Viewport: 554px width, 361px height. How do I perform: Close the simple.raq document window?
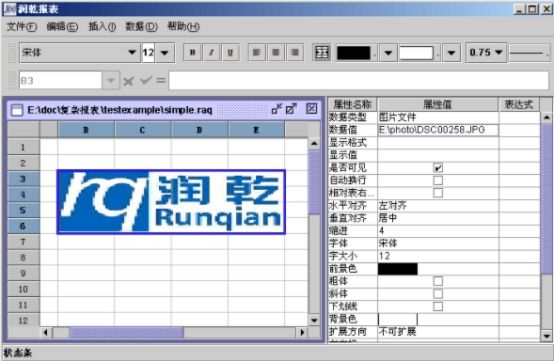(311, 109)
